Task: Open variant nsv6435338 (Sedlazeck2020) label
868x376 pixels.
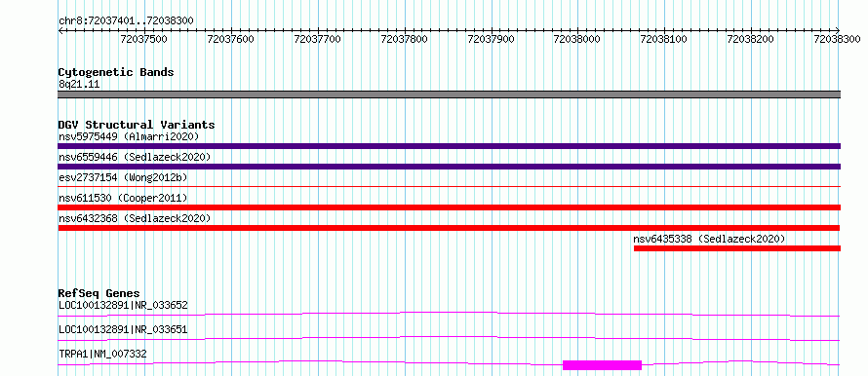Action: [x=710, y=239]
